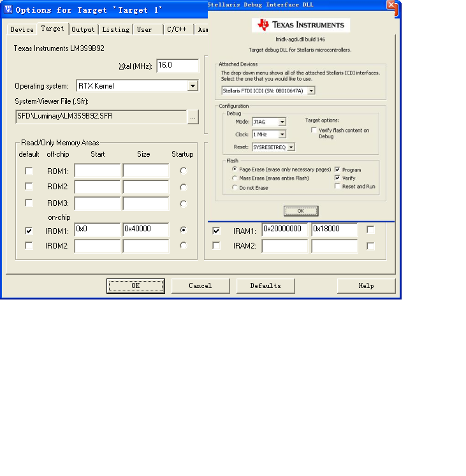The width and height of the screenshot is (466, 476).
Task: Click the Cancel button
Action: (201, 286)
